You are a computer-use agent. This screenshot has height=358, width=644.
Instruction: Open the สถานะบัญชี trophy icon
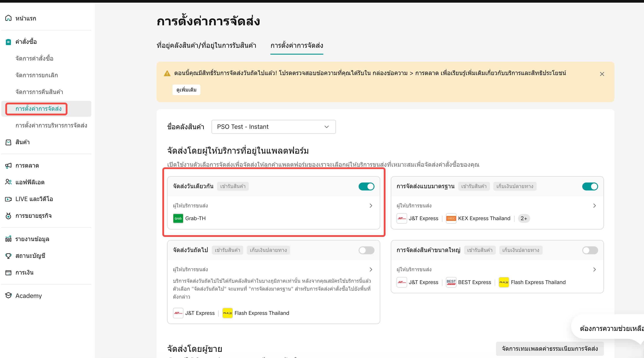coord(8,256)
